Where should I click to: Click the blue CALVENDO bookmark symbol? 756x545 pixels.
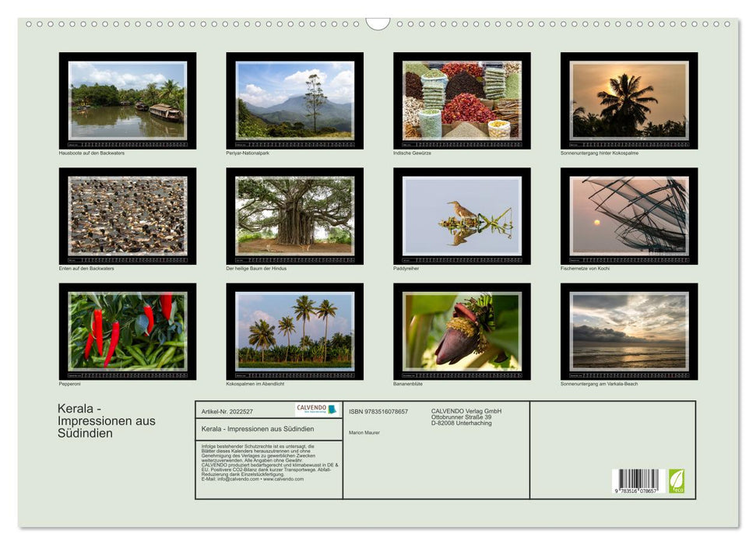(x=333, y=408)
